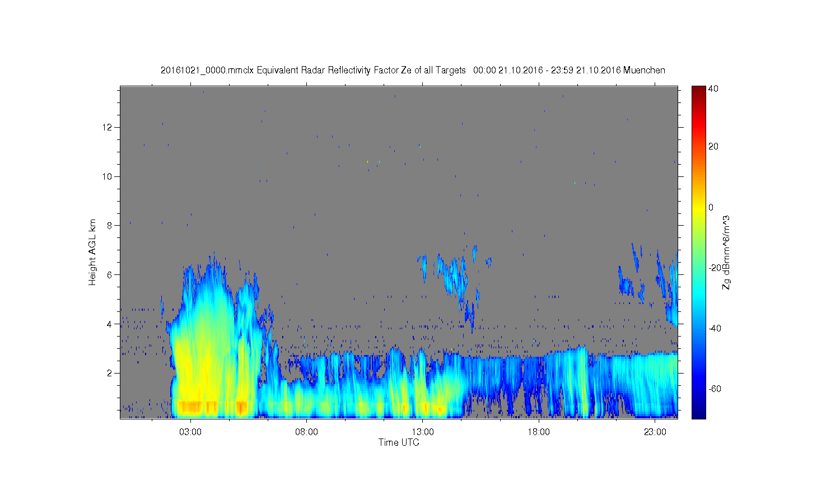The height and width of the screenshot is (504, 840).
Task: Click the 18:00 time axis tick label
Action: 539,432
